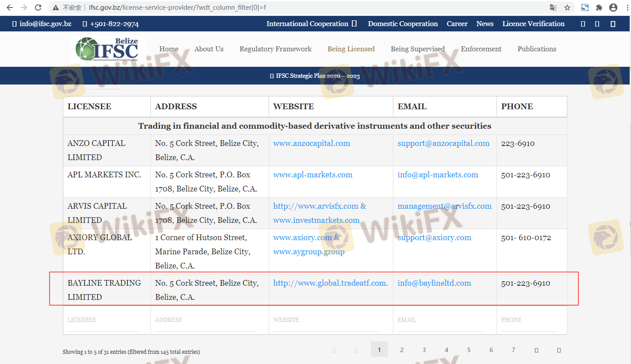The height and width of the screenshot is (364, 631).
Task: Open the translate page icon in address bar
Action: [553, 8]
